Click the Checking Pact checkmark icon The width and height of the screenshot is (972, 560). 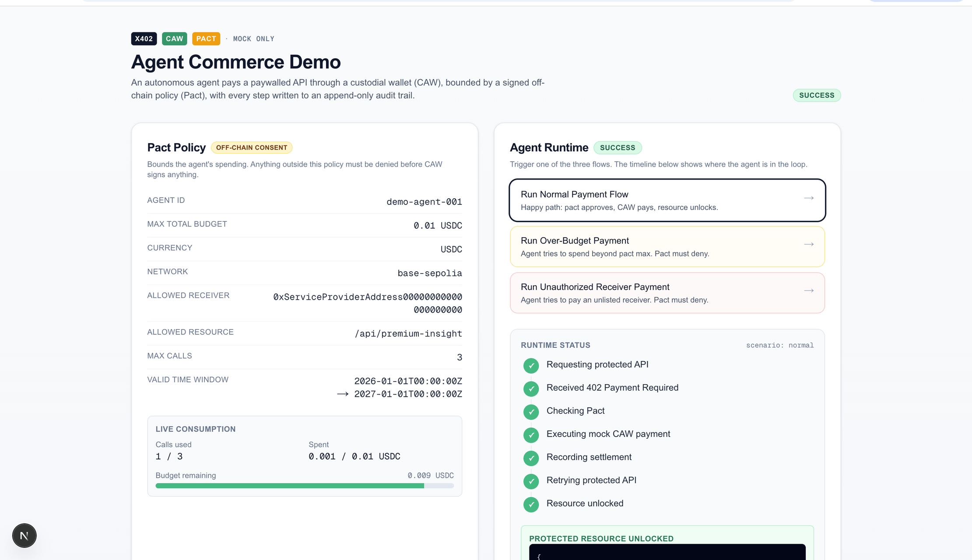(531, 412)
